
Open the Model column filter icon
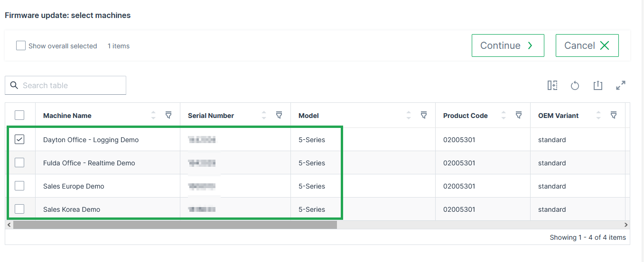[x=424, y=115]
